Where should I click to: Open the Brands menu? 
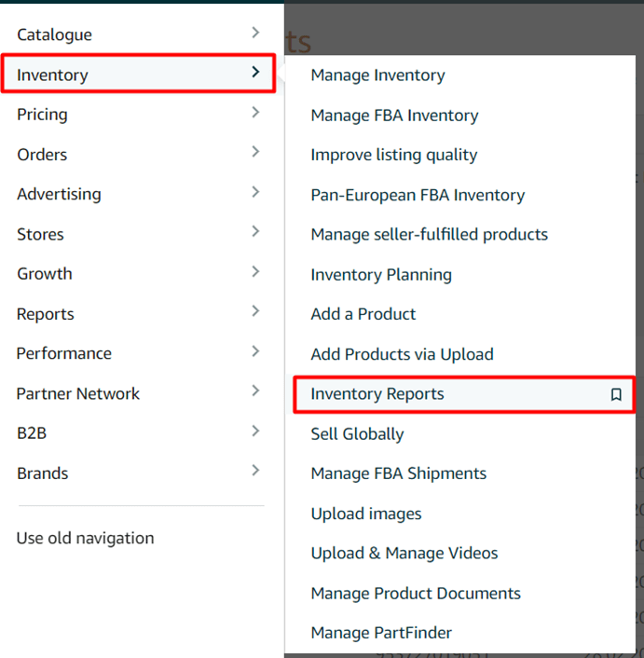[x=42, y=473]
